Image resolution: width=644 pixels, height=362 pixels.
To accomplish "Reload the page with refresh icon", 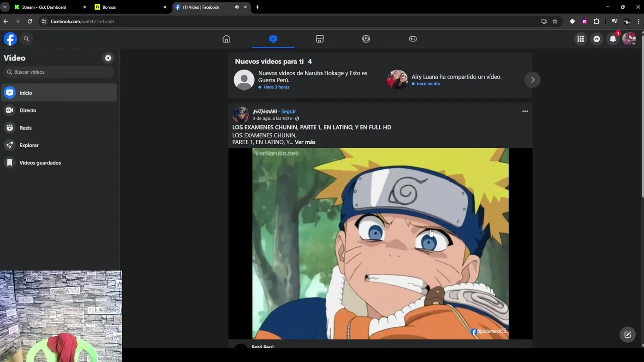I will coord(30,21).
